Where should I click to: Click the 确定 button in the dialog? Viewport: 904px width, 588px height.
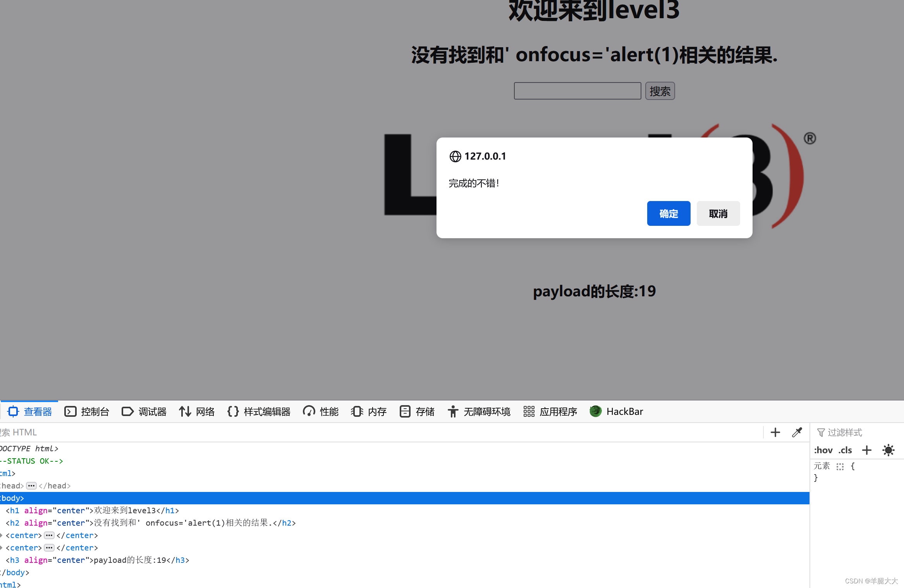(669, 213)
